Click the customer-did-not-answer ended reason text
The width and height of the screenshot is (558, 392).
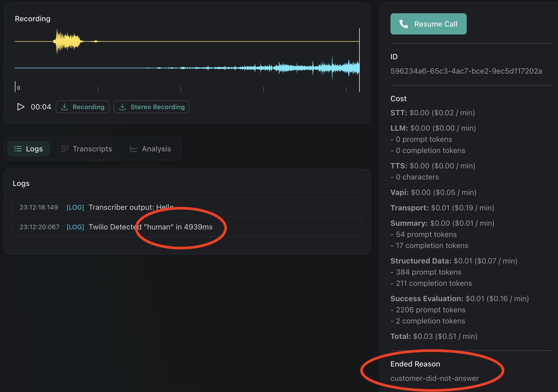click(x=435, y=378)
